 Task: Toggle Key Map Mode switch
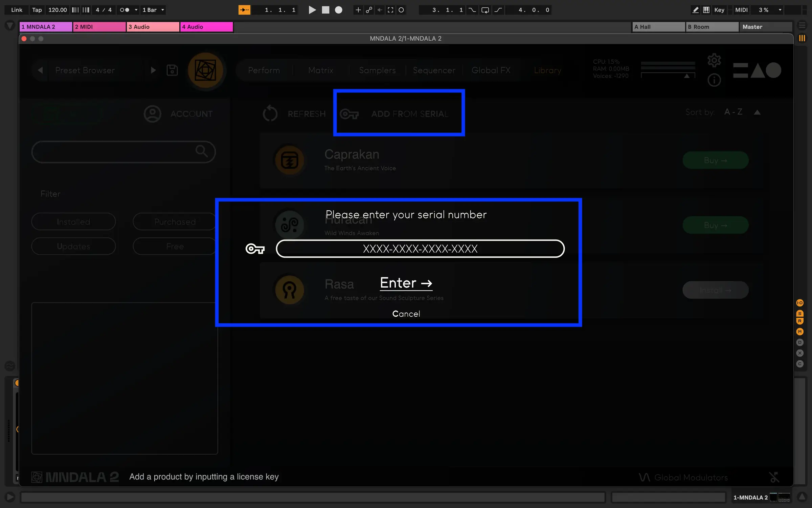[x=719, y=10]
